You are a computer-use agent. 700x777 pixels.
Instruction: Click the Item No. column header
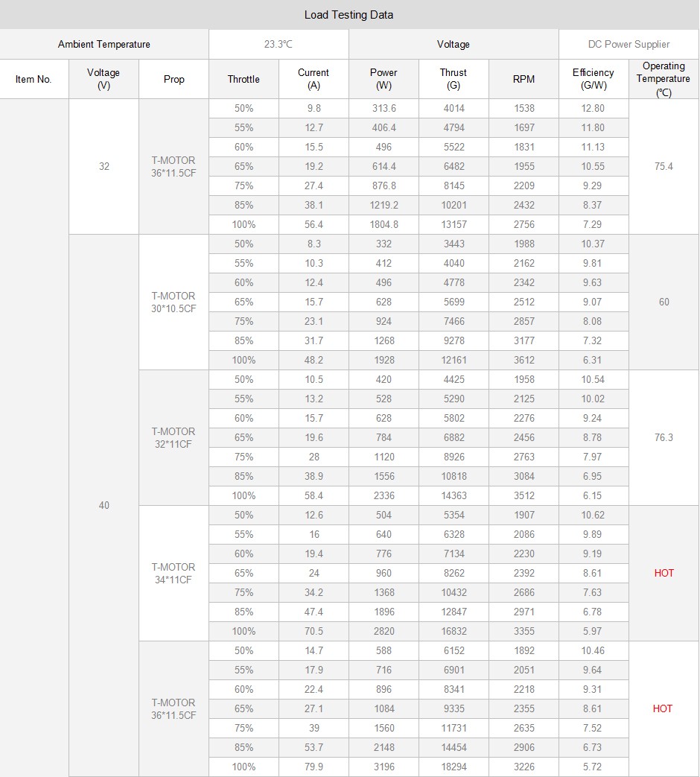pos(34,79)
